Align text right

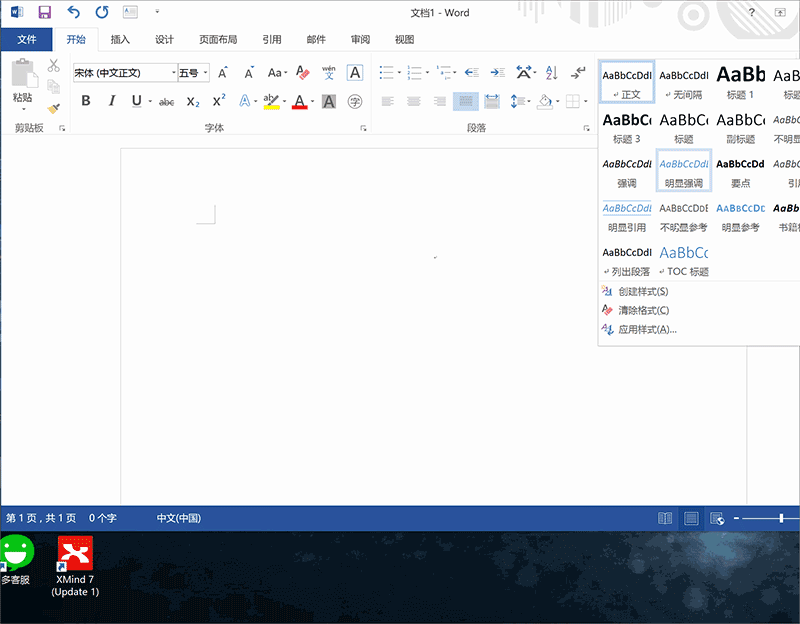click(x=440, y=102)
